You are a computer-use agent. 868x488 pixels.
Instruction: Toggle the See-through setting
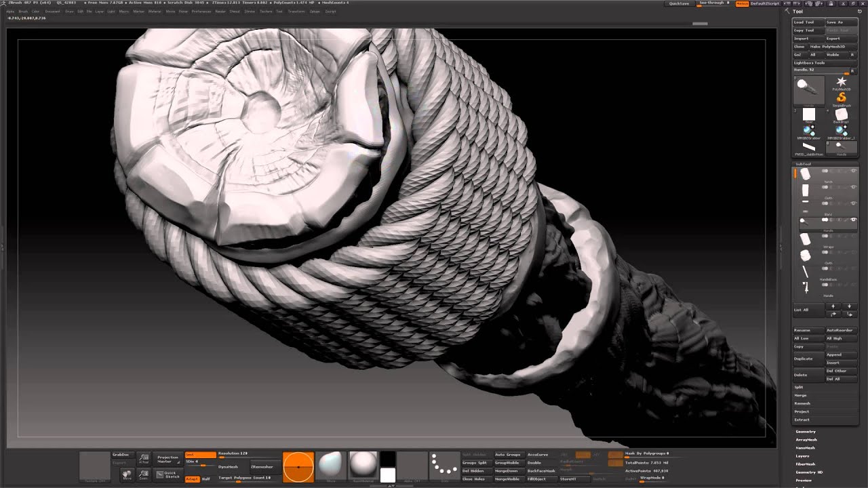pos(714,3)
